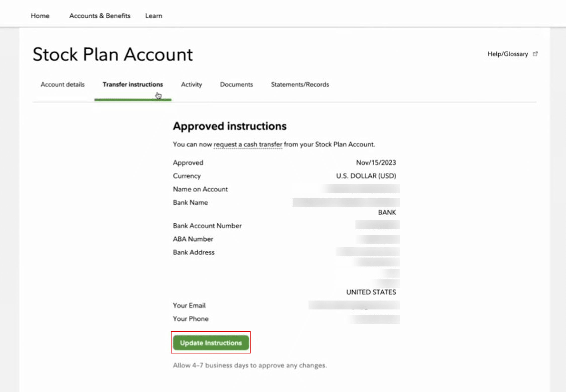Image resolution: width=566 pixels, height=392 pixels.
Task: Open the external link icon beside Help/Glossary
Action: point(535,54)
